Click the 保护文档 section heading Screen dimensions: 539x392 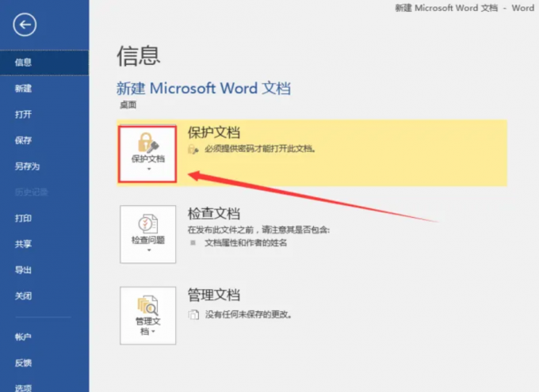click(x=214, y=132)
